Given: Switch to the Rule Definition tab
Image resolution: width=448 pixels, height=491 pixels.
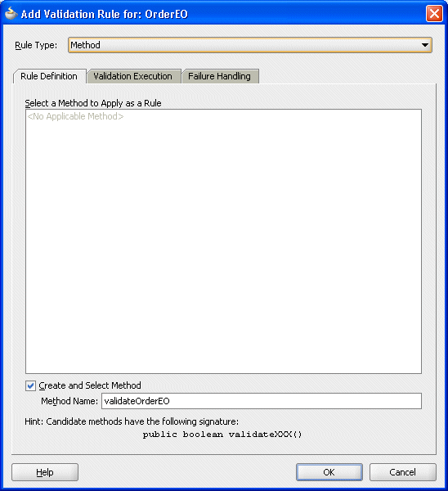Looking at the screenshot, I should 49,76.
